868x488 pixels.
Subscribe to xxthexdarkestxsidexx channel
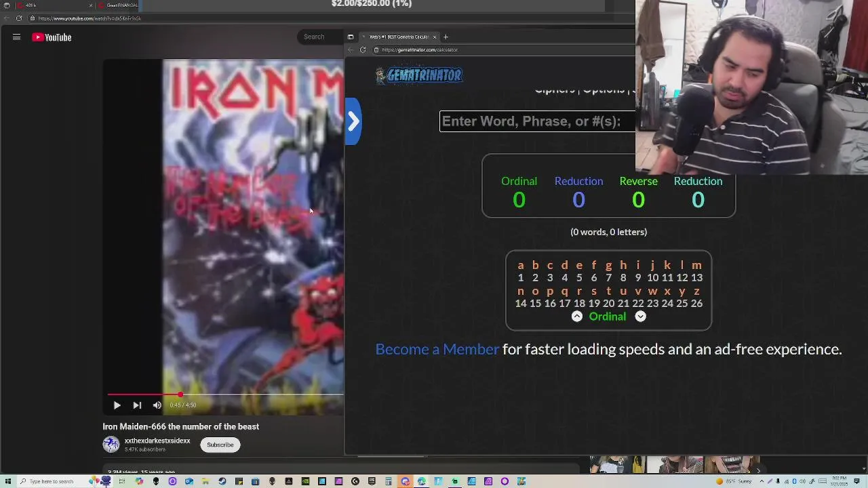pyautogui.click(x=220, y=445)
